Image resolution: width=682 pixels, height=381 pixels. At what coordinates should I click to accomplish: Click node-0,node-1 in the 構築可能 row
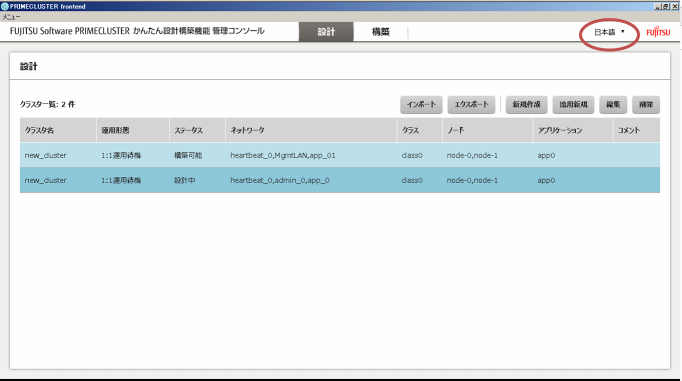472,155
